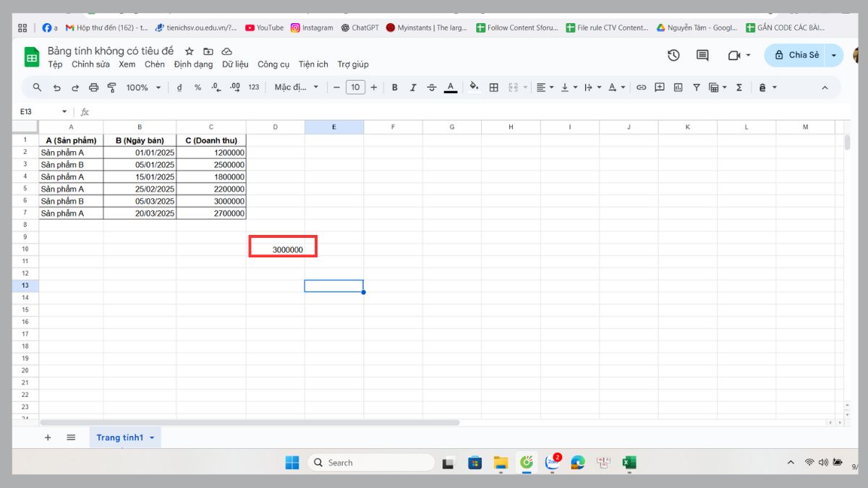
Task: Move document to a folder
Action: (208, 51)
